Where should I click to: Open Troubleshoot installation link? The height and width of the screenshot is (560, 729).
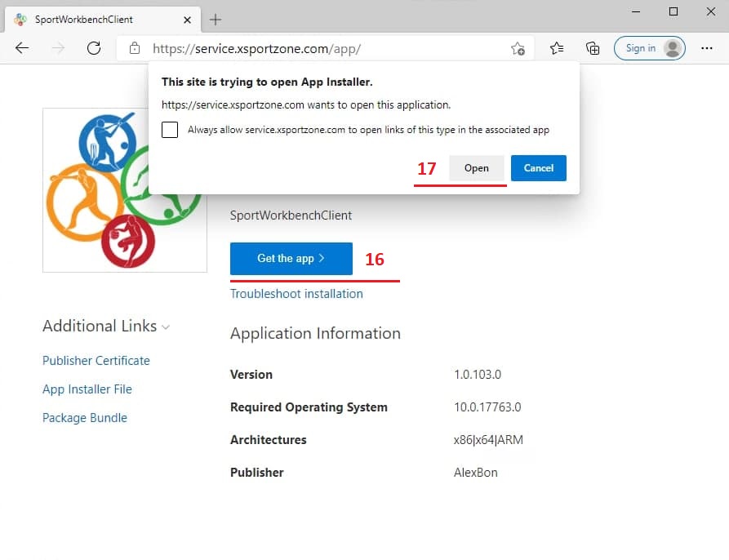coord(296,294)
